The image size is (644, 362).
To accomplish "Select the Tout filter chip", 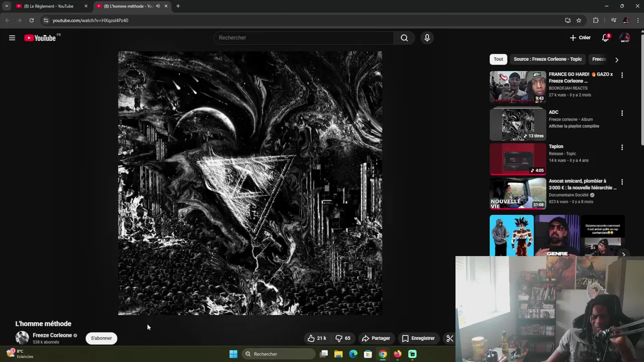I will point(498,59).
